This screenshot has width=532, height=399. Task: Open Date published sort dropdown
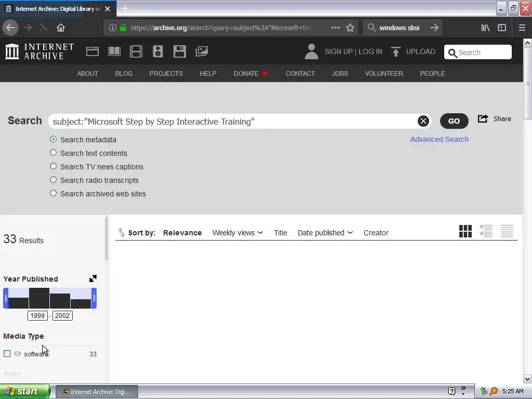325,233
